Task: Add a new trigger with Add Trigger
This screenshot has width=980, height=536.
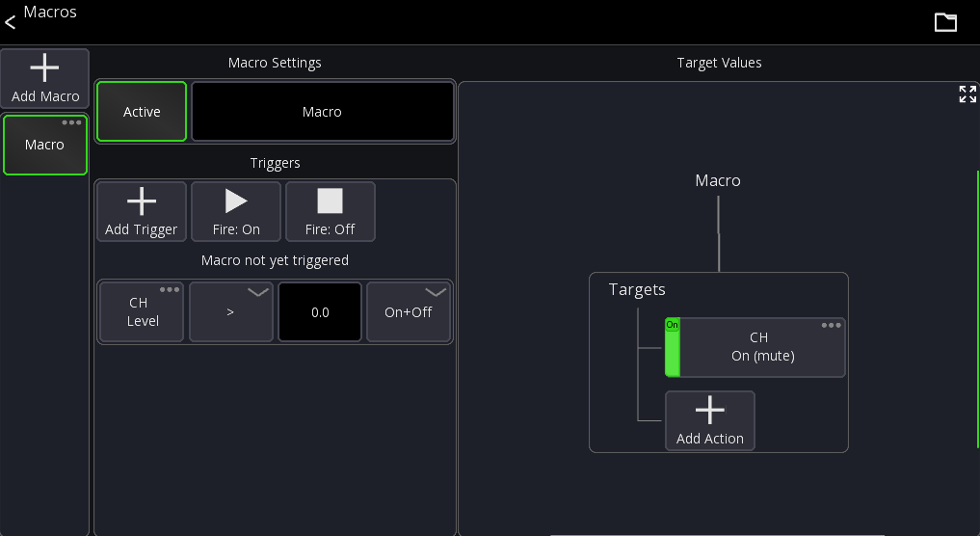Action: click(x=142, y=211)
